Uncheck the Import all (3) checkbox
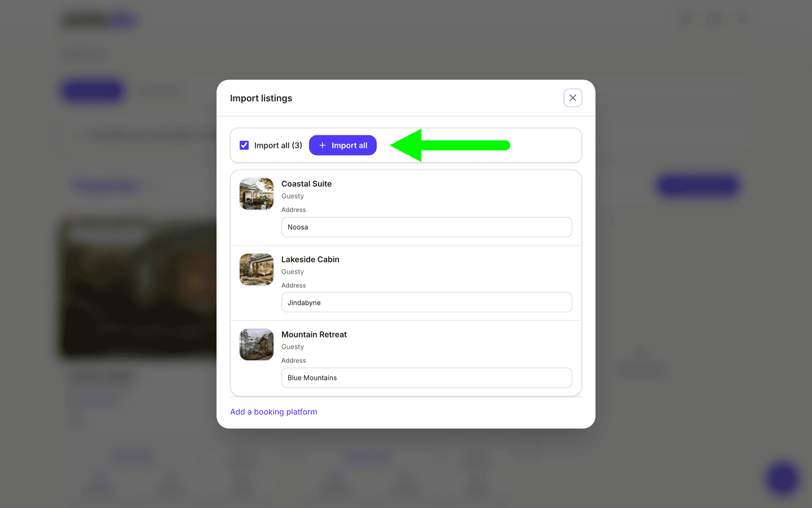 point(244,145)
